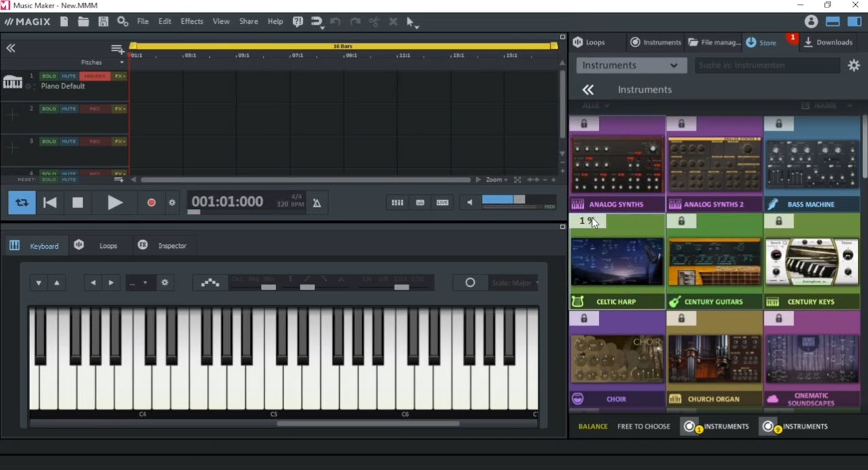Click the redo arrow icon

pos(355,22)
